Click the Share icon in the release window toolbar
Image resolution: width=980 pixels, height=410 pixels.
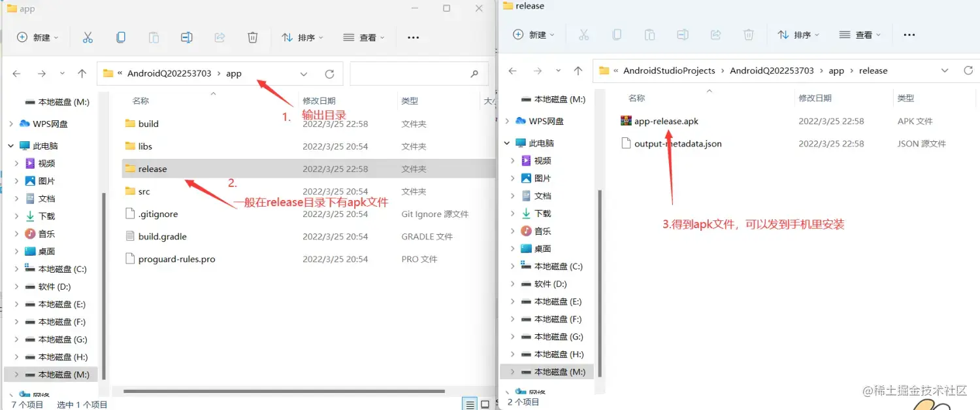pyautogui.click(x=715, y=35)
